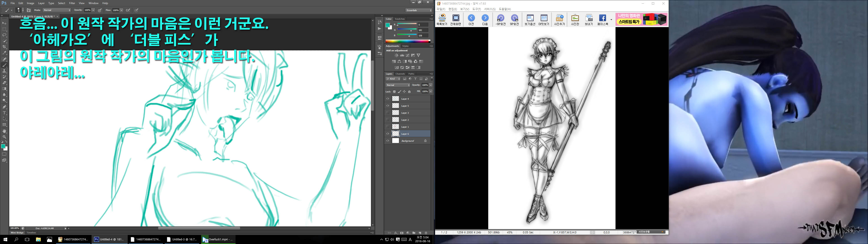868x244 pixels.
Task: Select the Zoom tool
Action: pos(4,137)
